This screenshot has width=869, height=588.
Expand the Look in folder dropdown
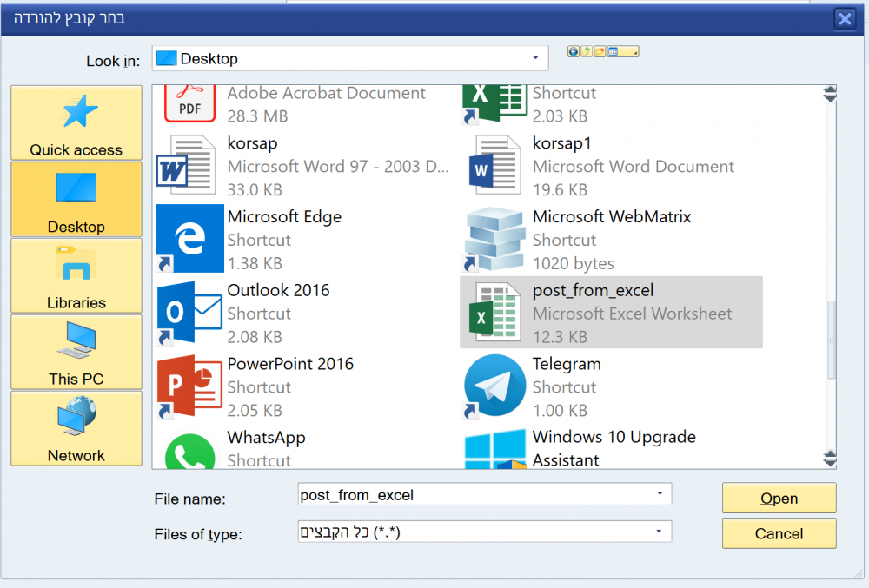[535, 58]
